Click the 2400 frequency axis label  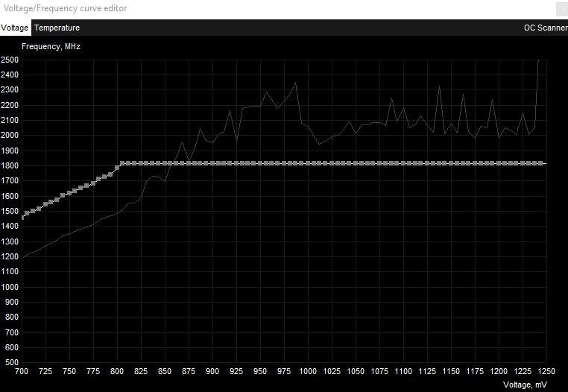click(10, 75)
